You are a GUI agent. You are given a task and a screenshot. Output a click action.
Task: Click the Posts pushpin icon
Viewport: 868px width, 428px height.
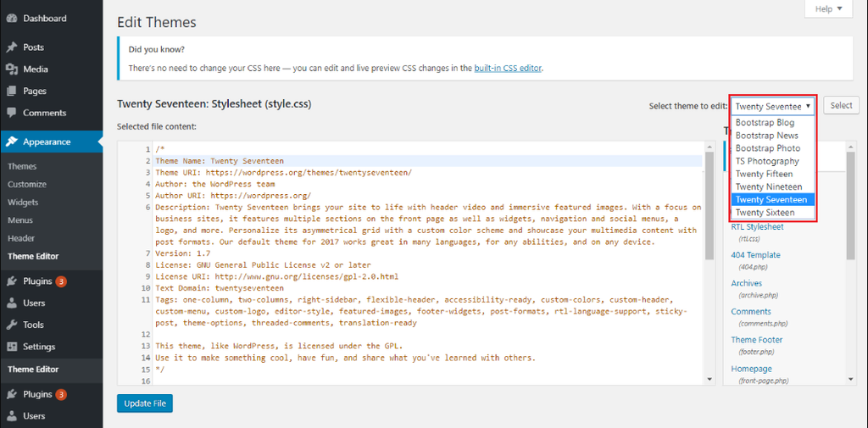(12, 47)
